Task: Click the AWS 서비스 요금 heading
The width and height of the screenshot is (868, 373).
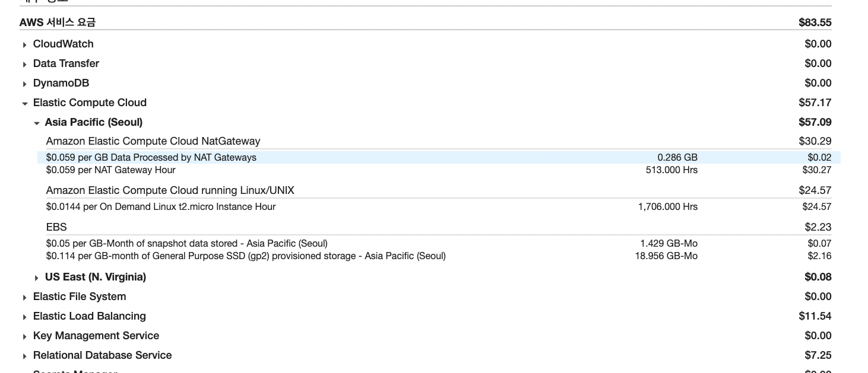Action: 58,23
